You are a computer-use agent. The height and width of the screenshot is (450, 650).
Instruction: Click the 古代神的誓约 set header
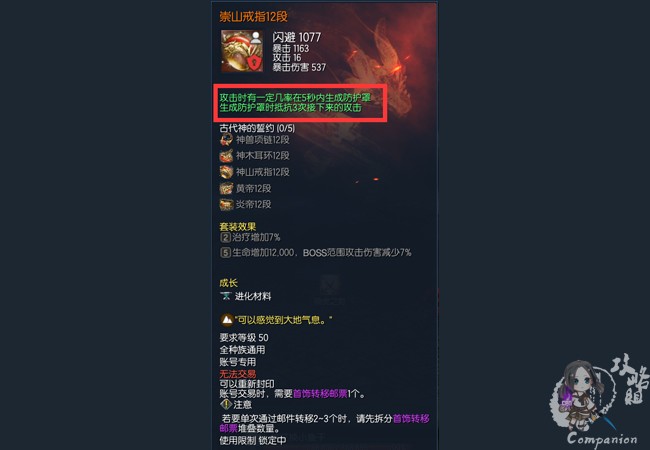coord(257,128)
